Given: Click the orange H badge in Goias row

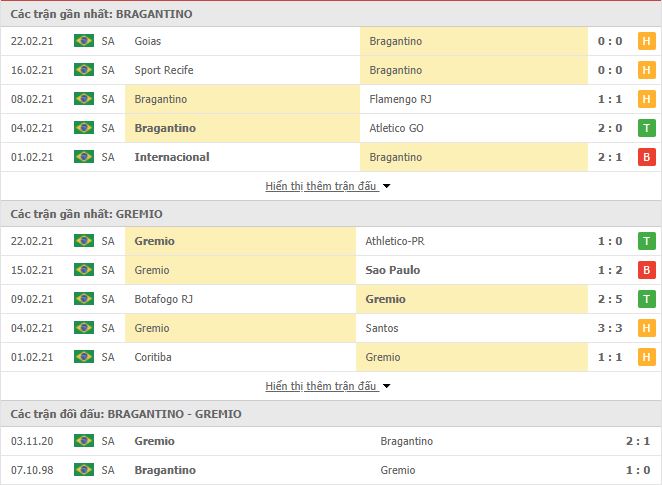Looking at the screenshot, I should [646, 41].
